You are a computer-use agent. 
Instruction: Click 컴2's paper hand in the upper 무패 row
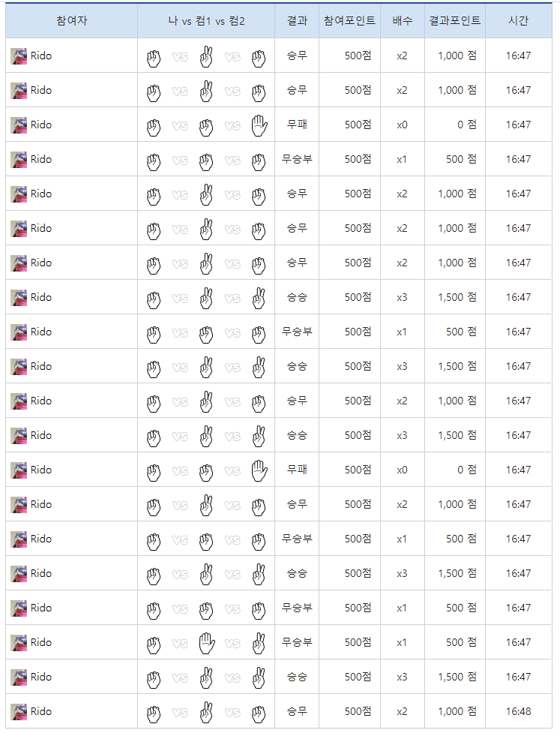259,125
